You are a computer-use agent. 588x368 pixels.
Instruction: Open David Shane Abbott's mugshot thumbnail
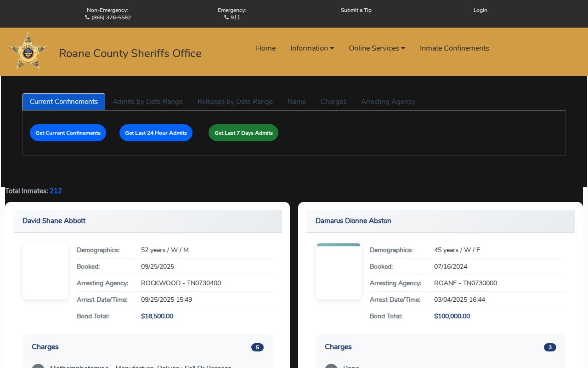click(45, 271)
